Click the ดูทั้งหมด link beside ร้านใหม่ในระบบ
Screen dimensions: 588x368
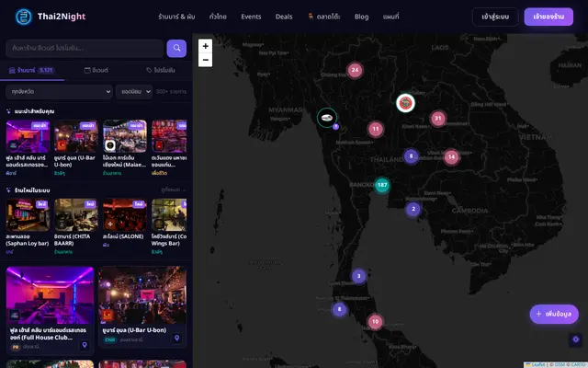174,190
